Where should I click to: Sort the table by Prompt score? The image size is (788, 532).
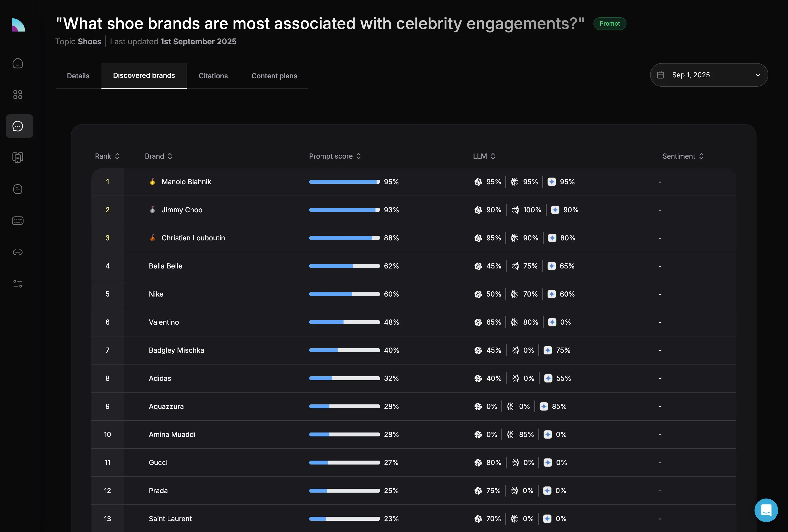point(335,156)
